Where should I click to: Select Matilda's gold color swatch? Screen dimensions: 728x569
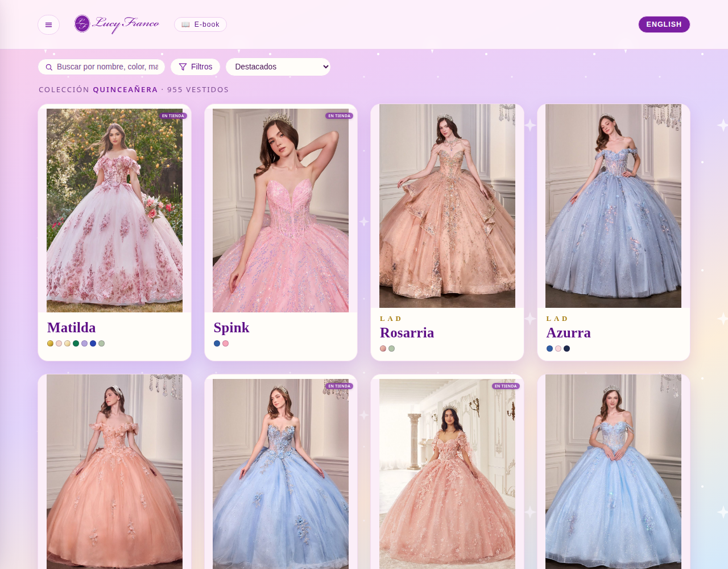pos(50,344)
